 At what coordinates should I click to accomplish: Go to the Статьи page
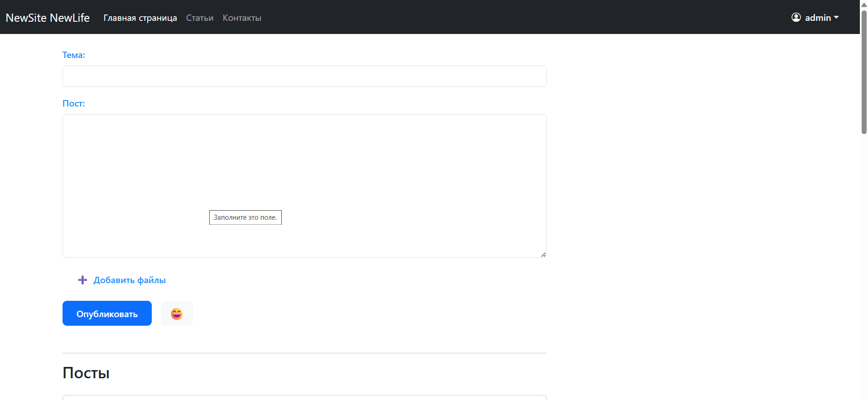200,18
